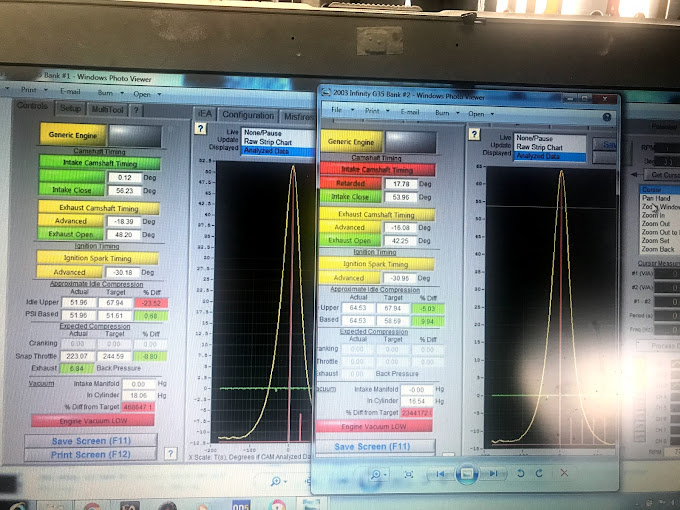This screenshot has width=680, height=510.
Task: Open the Configuration tab
Action: [x=247, y=115]
